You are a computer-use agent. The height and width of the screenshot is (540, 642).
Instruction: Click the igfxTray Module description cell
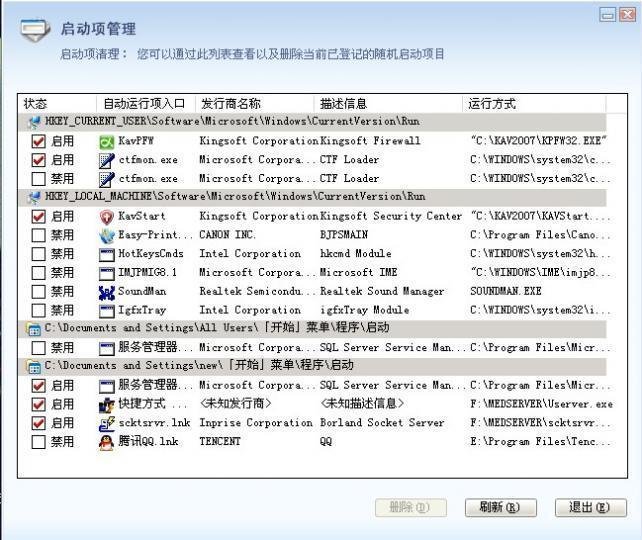tap(364, 311)
